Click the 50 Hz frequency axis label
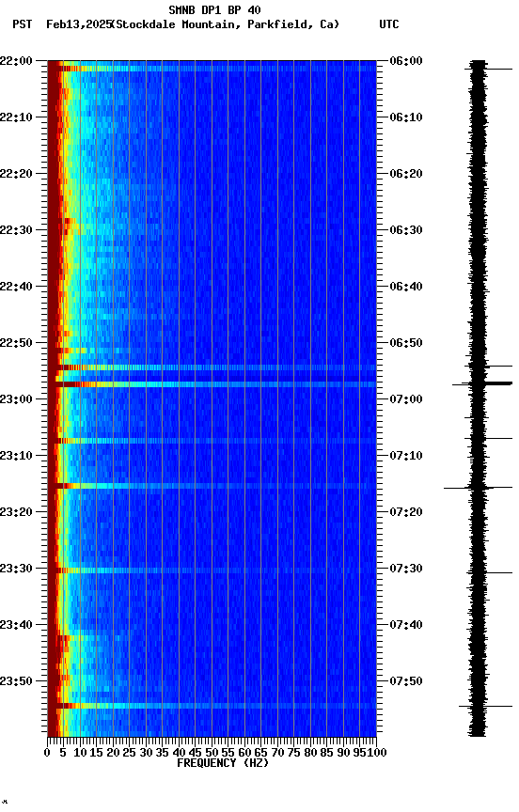 (212, 753)
